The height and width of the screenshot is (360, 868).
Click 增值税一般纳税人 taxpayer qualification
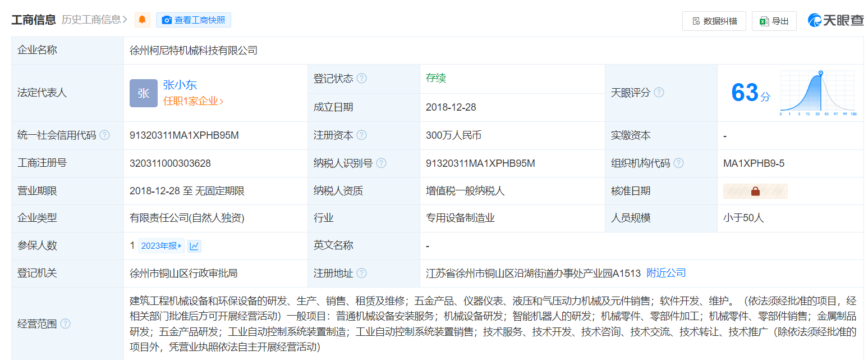465,191
